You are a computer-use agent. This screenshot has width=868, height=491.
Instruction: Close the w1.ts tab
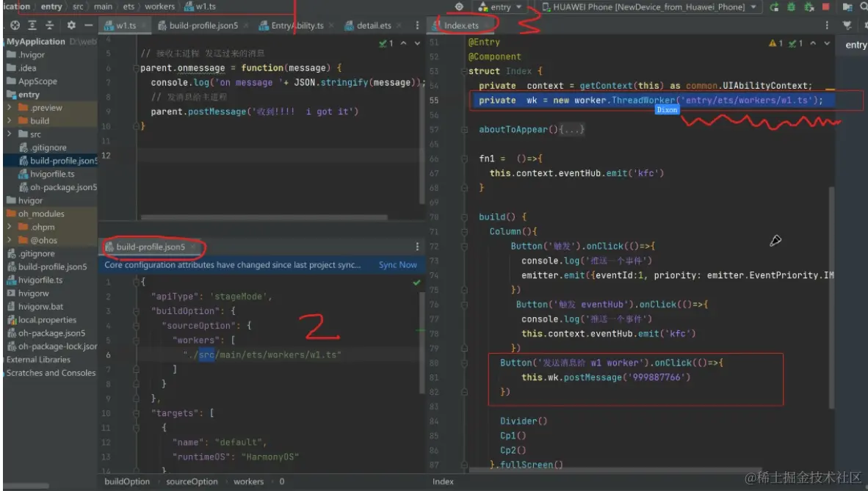145,26
